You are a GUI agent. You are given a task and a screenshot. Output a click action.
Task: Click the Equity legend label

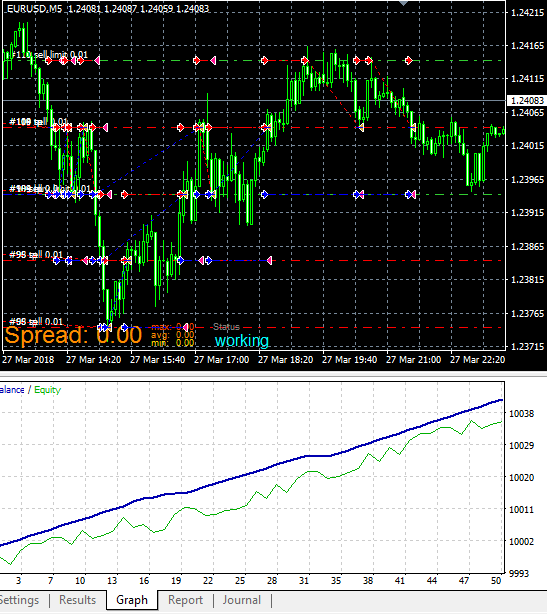click(48, 390)
